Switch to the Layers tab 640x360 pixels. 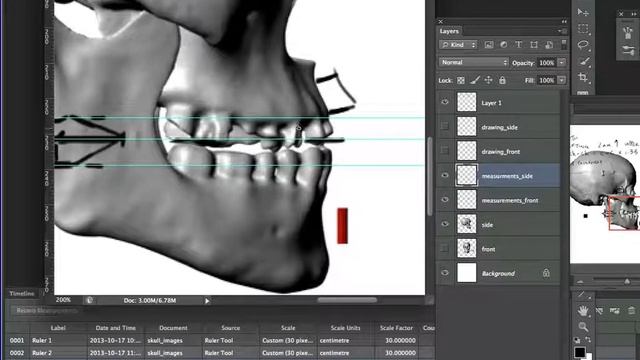click(449, 31)
